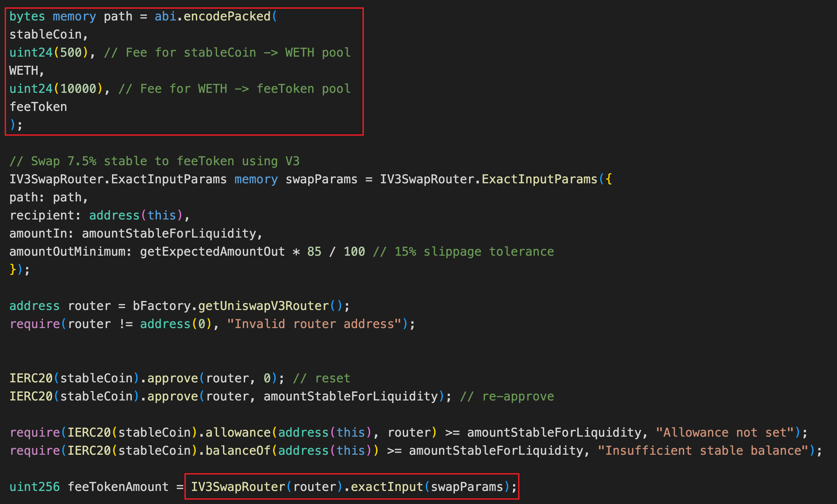Click the '// re-approve' comment
This screenshot has height=504, width=837.
507,396
